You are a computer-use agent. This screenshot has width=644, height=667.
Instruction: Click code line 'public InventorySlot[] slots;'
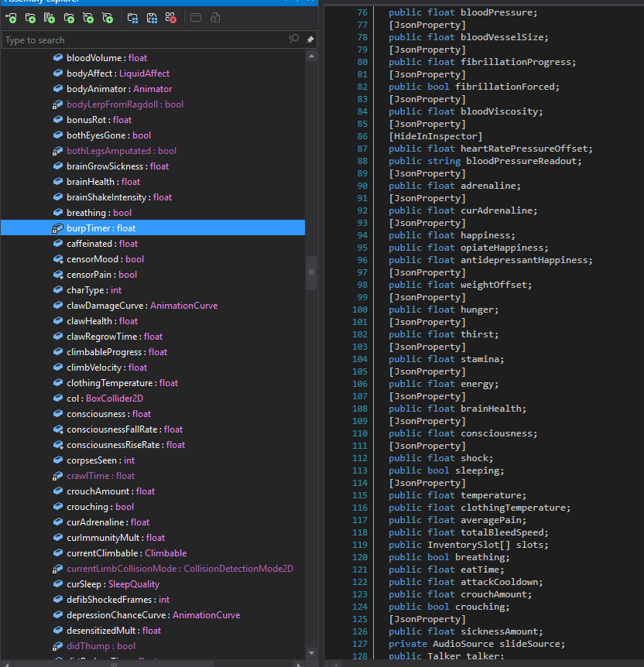[468, 545]
